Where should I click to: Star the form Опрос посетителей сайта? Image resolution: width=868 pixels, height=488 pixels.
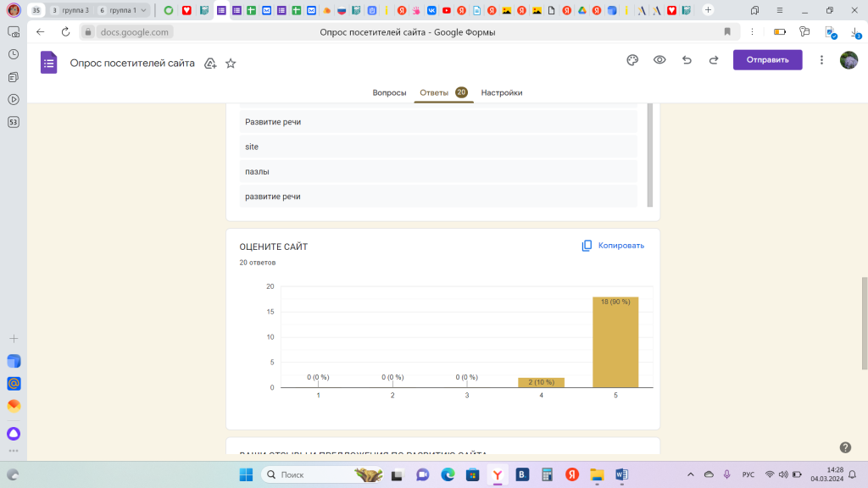pos(231,64)
